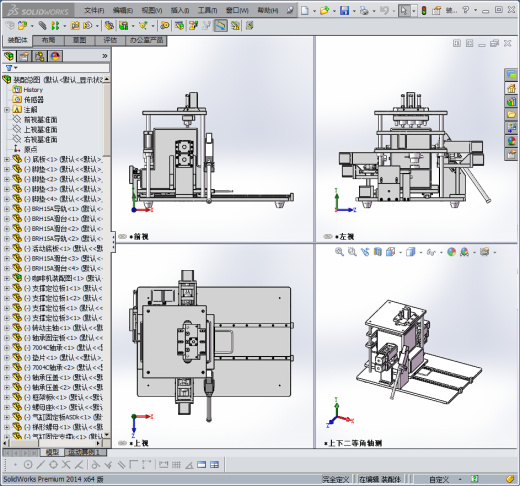Viewport: 520px width, 486px height.
Task: Create a New Motion Study via icon
Action: coord(164,25)
